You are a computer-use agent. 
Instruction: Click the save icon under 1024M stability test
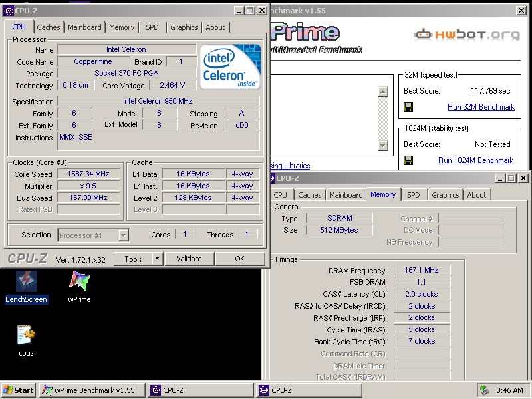point(408,160)
